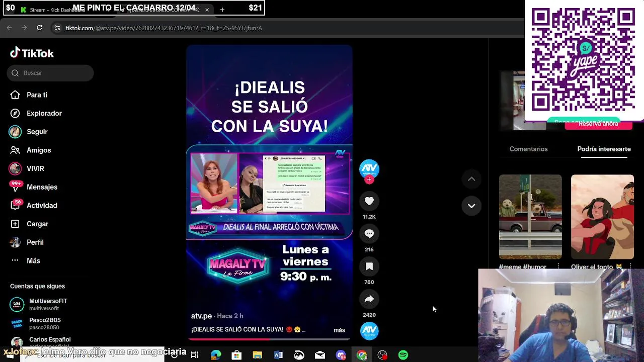Click the browser forward arrow

tap(24, 28)
